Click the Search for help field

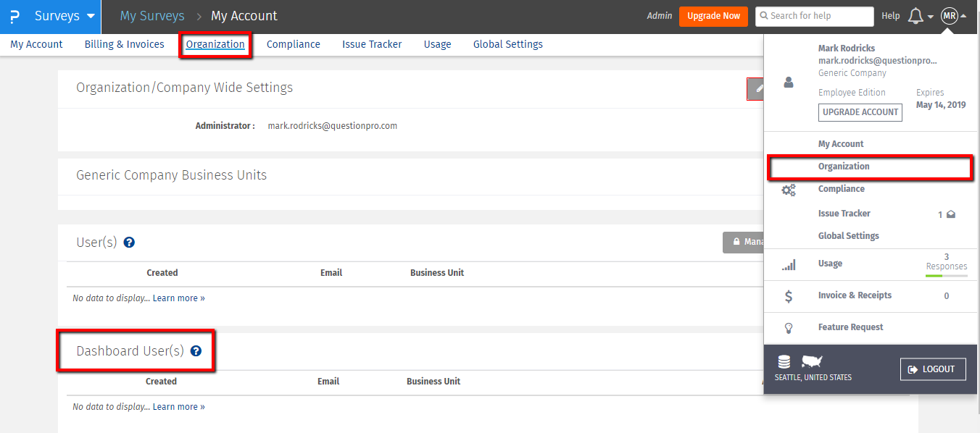click(814, 16)
